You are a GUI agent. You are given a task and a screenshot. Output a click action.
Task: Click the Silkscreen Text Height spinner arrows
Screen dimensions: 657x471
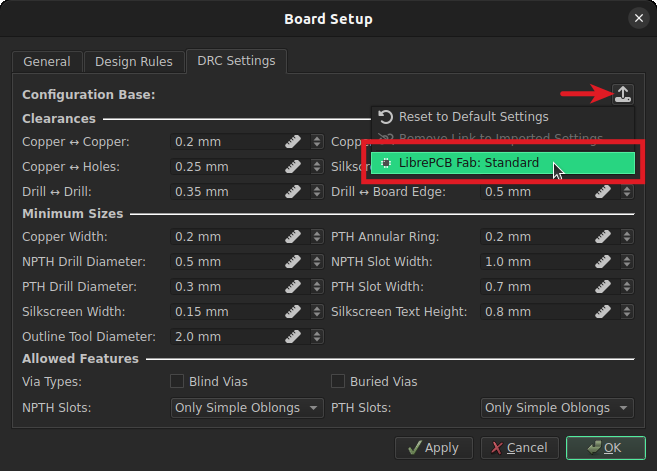pos(627,312)
